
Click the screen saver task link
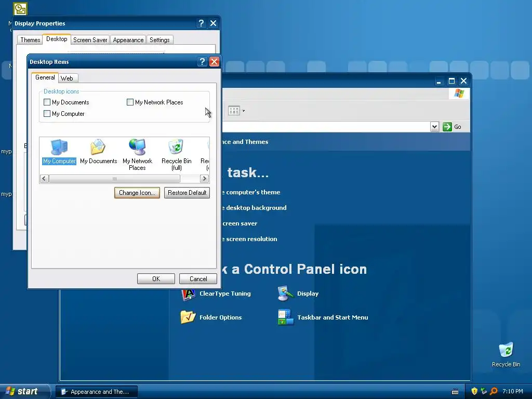pos(240,223)
